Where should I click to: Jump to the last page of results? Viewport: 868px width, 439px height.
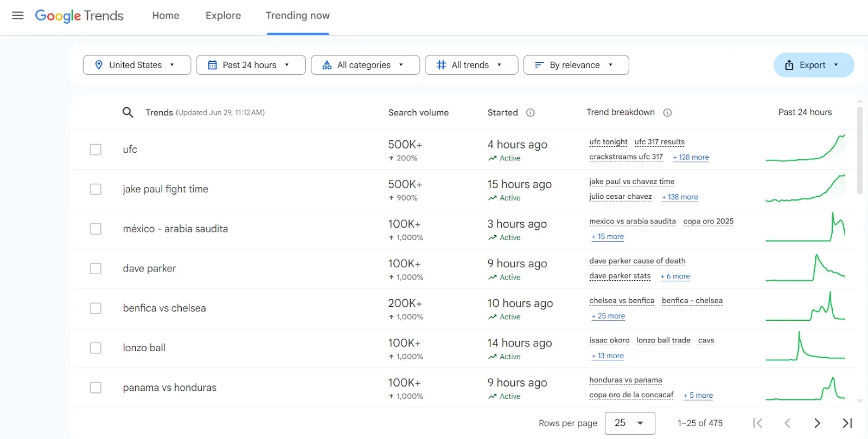(x=847, y=423)
